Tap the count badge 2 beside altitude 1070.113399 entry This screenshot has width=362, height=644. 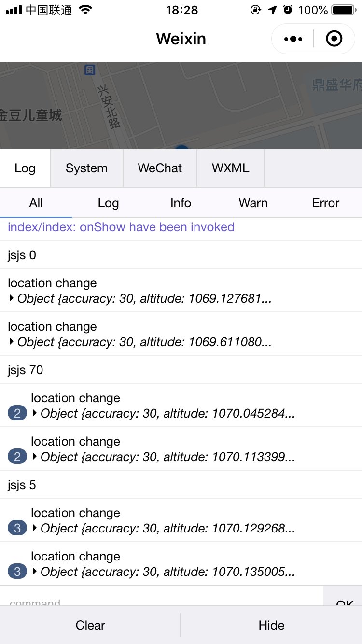tap(17, 457)
